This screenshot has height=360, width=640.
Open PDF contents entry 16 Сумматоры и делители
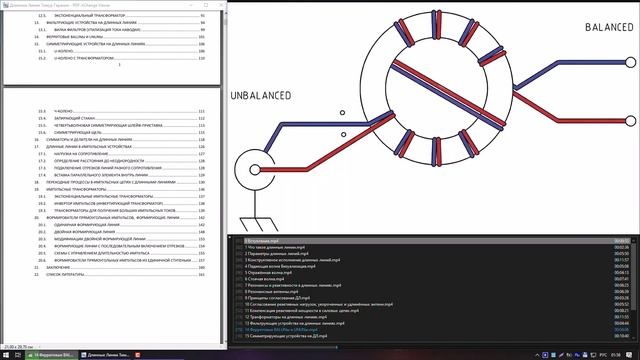pyautogui.click(x=119, y=140)
